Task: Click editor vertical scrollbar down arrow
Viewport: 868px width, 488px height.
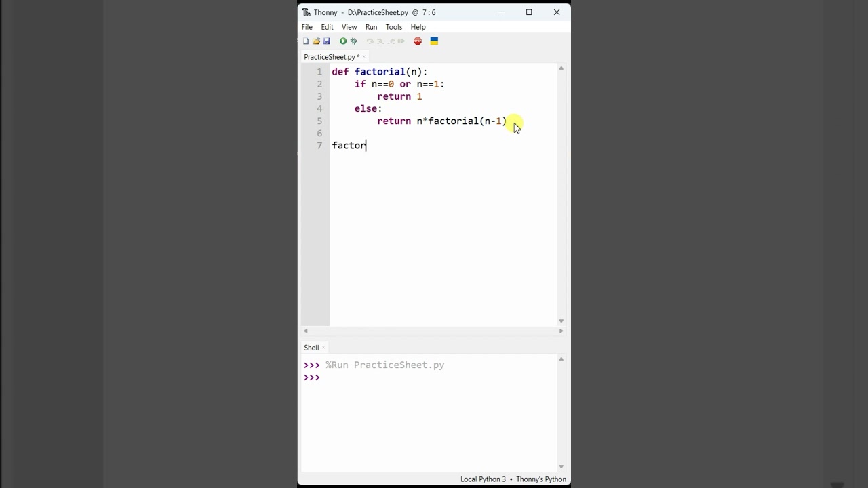Action: pyautogui.click(x=561, y=321)
